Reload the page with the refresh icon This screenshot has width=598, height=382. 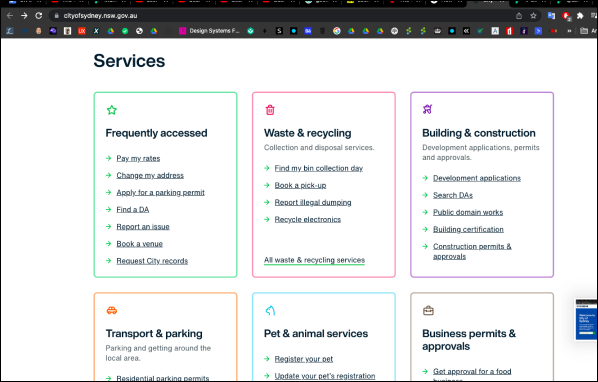tap(39, 16)
